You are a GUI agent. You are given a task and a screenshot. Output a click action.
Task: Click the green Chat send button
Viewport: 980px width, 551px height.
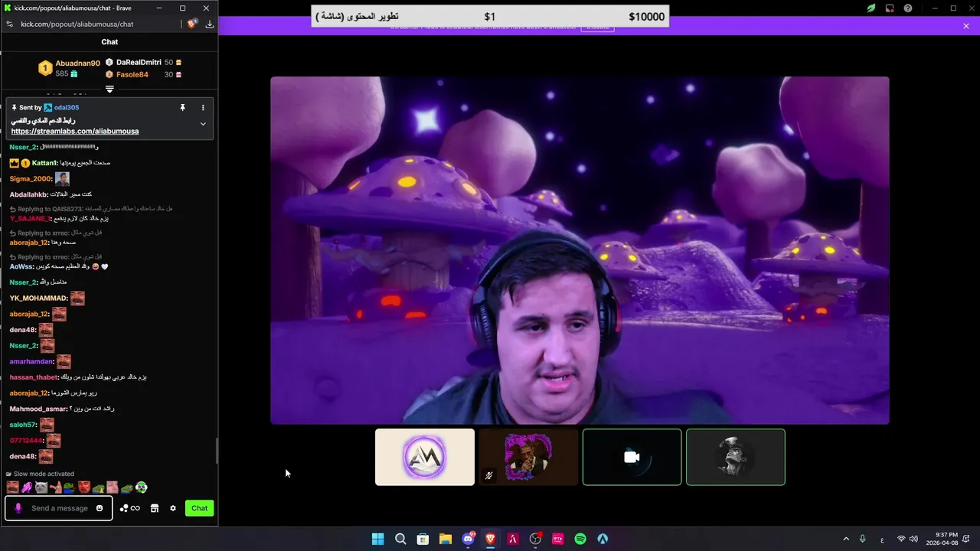[199, 508]
